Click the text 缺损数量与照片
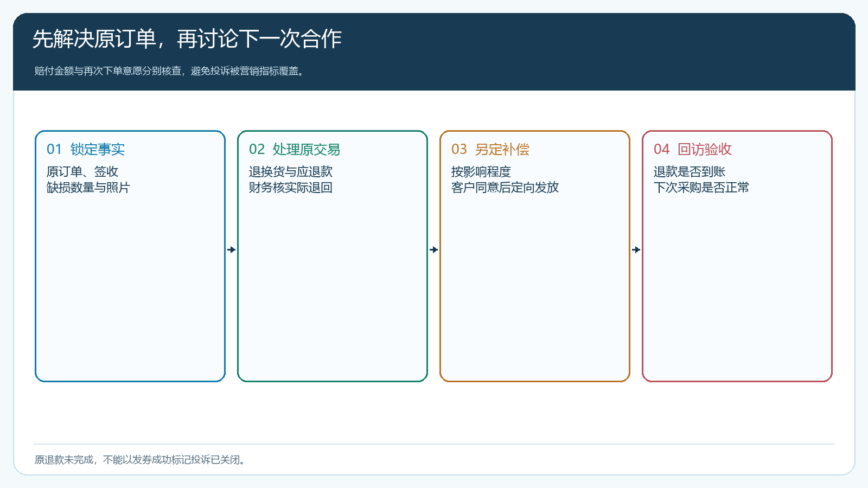 (88, 188)
